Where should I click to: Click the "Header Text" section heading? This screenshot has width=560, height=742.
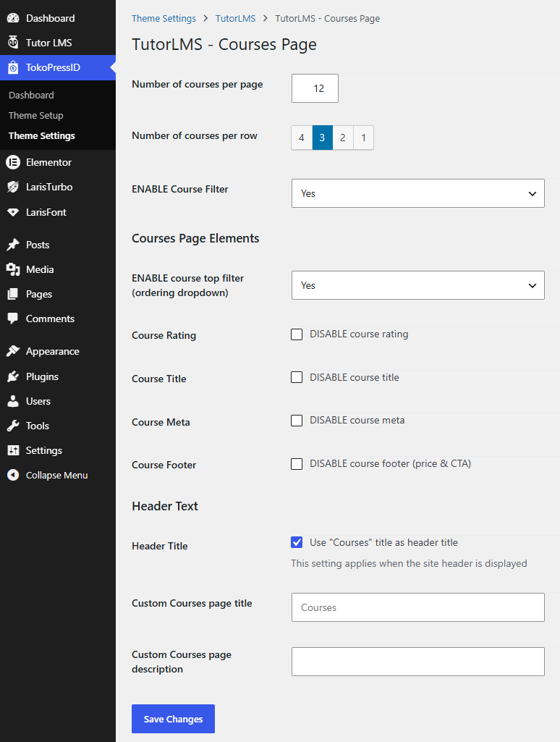tap(164, 506)
